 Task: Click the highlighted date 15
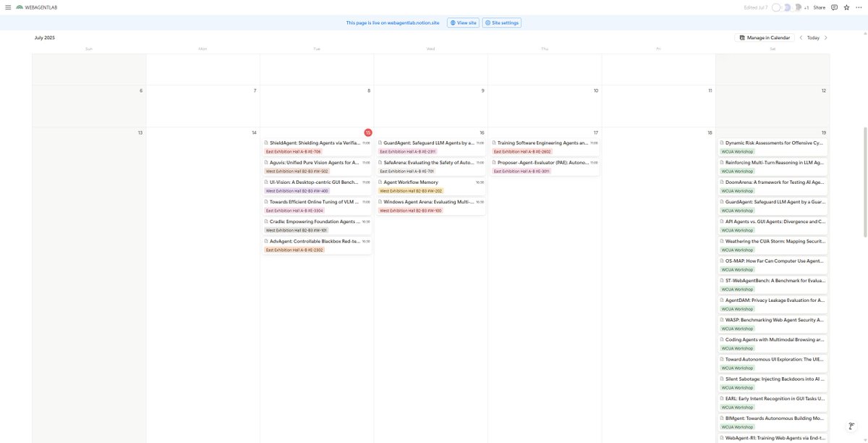coord(368,132)
